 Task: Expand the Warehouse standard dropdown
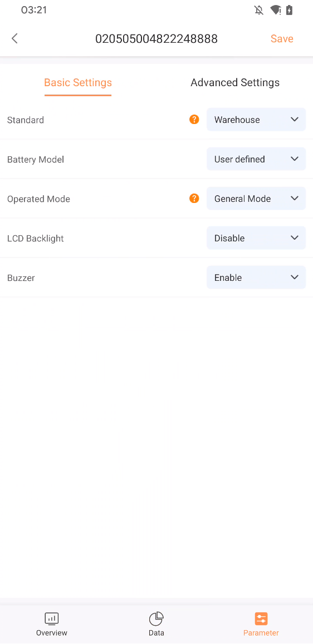[256, 120]
